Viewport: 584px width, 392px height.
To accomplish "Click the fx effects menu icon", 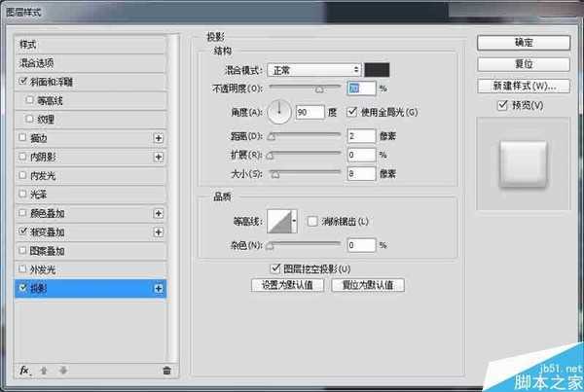I will click(25, 371).
